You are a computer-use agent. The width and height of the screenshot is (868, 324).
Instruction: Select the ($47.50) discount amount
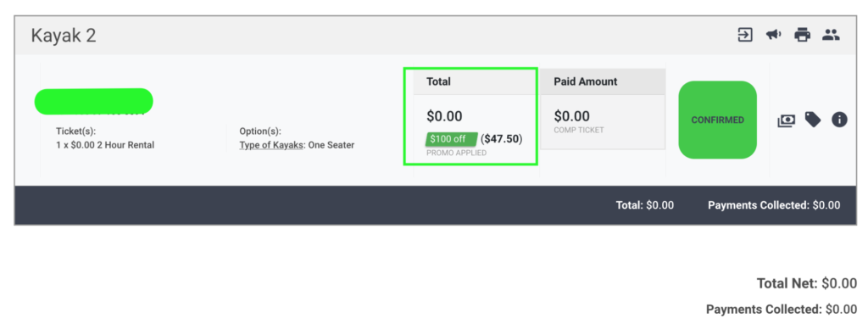502,138
